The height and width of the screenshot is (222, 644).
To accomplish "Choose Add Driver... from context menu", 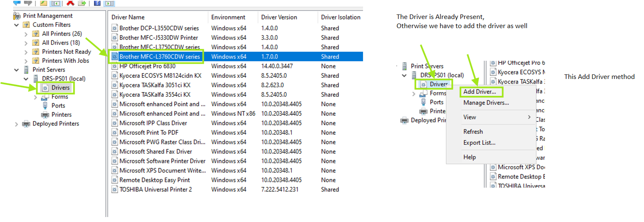I will [x=479, y=92].
